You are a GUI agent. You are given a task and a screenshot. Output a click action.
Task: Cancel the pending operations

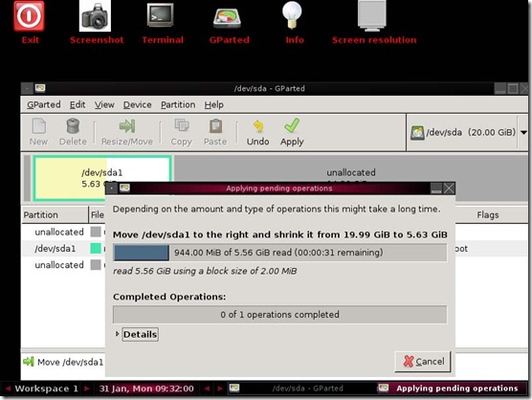(423, 362)
